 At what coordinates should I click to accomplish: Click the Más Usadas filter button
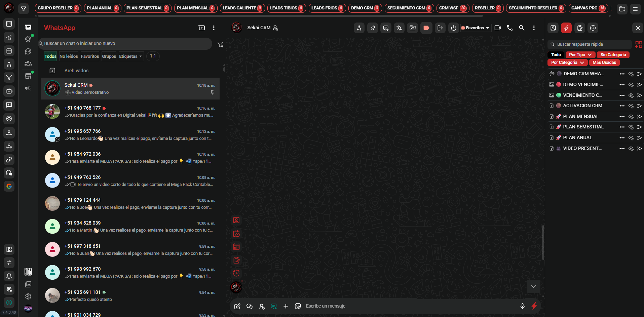[604, 63]
